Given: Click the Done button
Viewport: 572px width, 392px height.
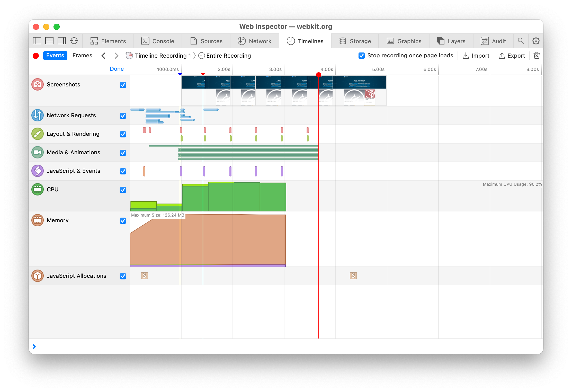Looking at the screenshot, I should pos(117,69).
